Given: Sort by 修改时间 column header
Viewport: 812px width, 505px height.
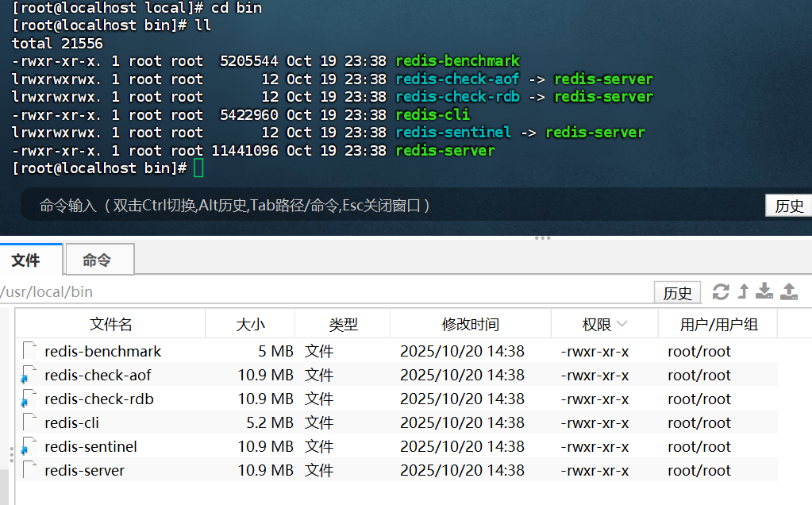Looking at the screenshot, I should [x=470, y=324].
